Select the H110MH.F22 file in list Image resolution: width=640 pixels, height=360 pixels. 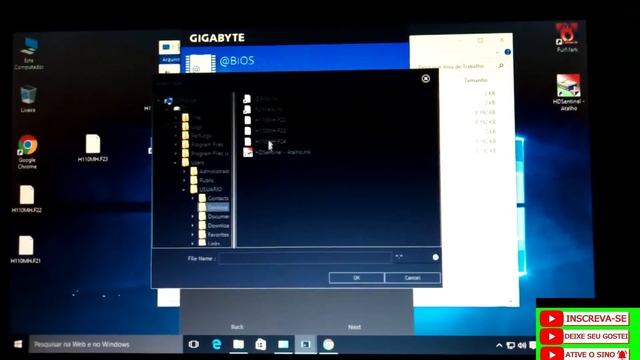(265, 120)
